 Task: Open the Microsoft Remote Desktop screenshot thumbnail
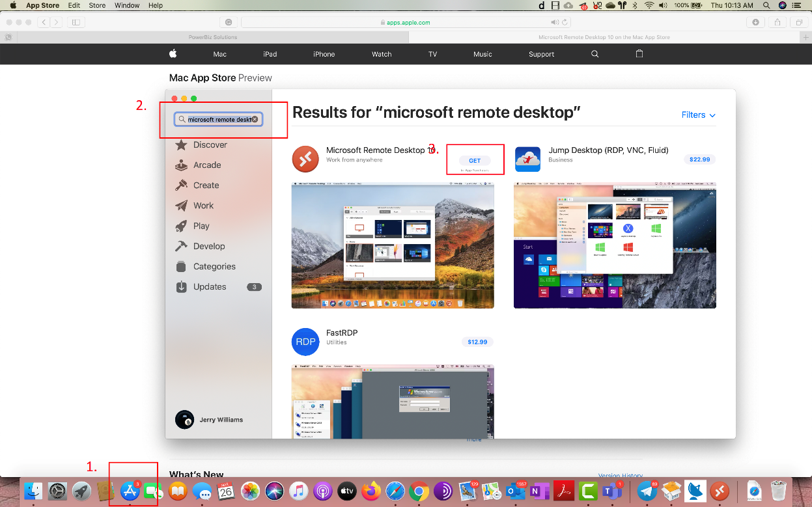coord(393,245)
